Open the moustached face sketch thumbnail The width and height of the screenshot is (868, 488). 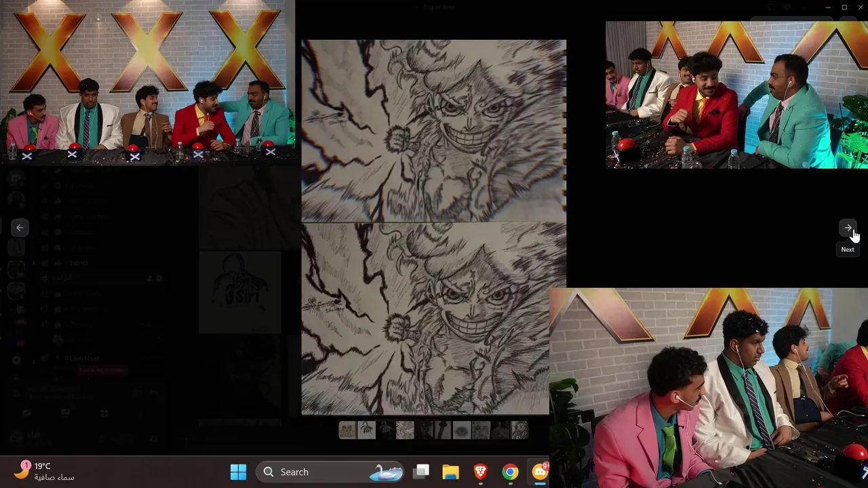[347, 430]
